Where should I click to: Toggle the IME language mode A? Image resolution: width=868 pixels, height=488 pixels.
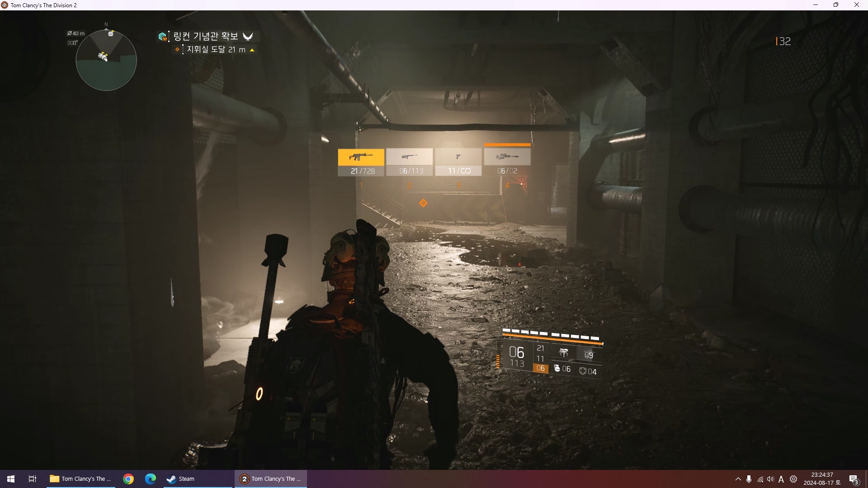781,479
